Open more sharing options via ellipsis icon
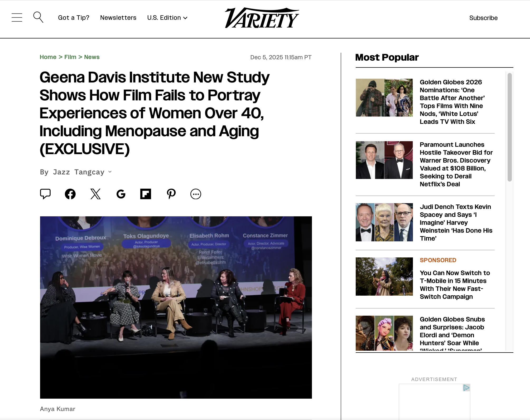This screenshot has width=530, height=420. point(196,194)
